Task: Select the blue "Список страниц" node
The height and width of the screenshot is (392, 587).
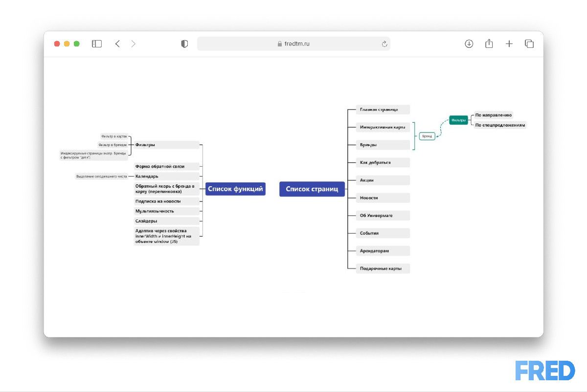Action: (312, 189)
